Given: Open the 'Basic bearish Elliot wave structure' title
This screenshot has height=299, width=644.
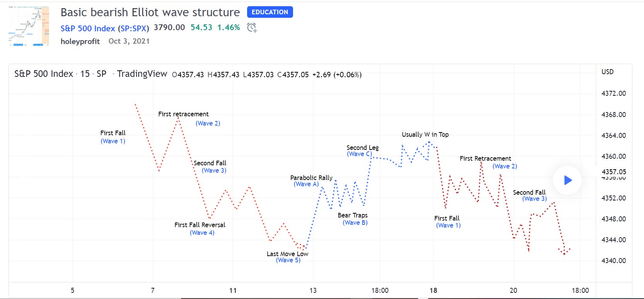Looking at the screenshot, I should [150, 12].
